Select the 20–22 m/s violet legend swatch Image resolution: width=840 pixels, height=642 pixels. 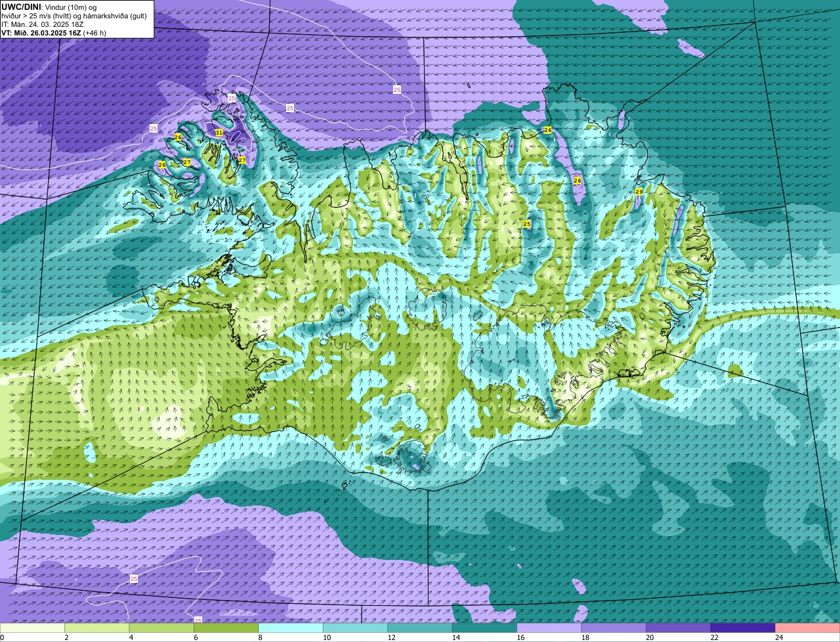[679, 628]
